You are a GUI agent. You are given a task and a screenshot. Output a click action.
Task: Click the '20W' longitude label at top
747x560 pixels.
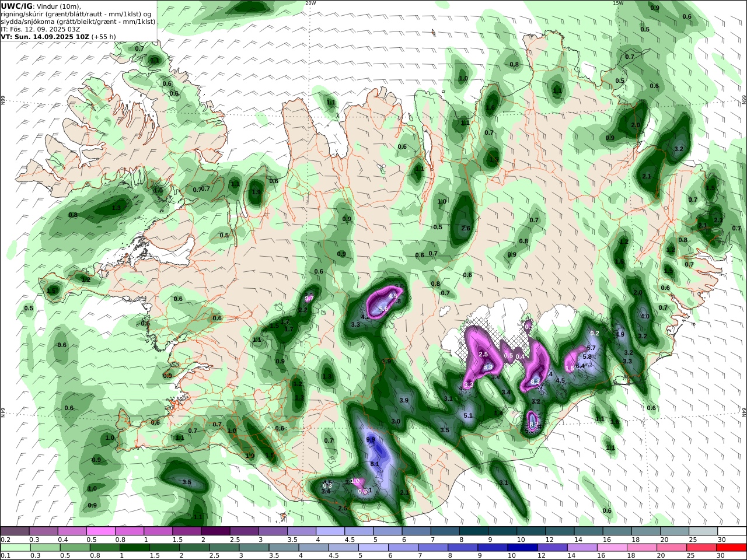[310, 3]
